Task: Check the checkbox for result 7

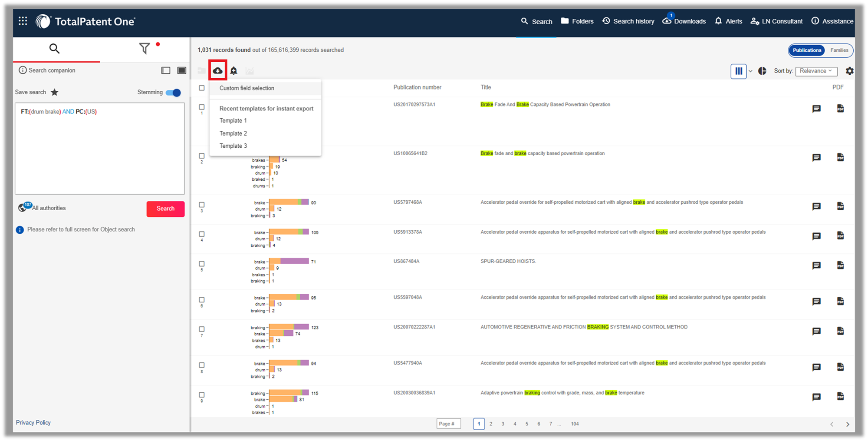Action: pyautogui.click(x=202, y=329)
